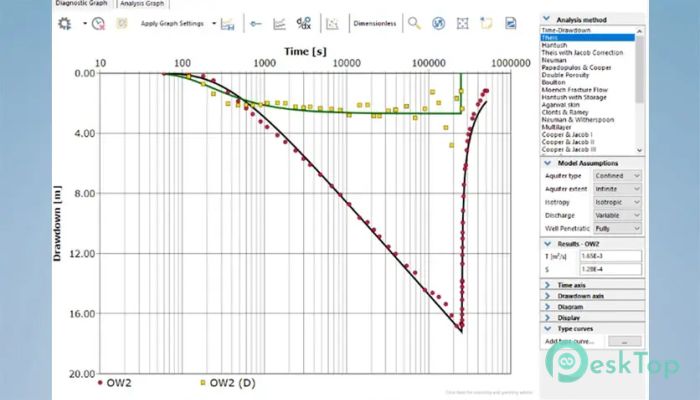The image size is (700, 400).
Task: Expand the Diagram section
Action: [x=548, y=307]
